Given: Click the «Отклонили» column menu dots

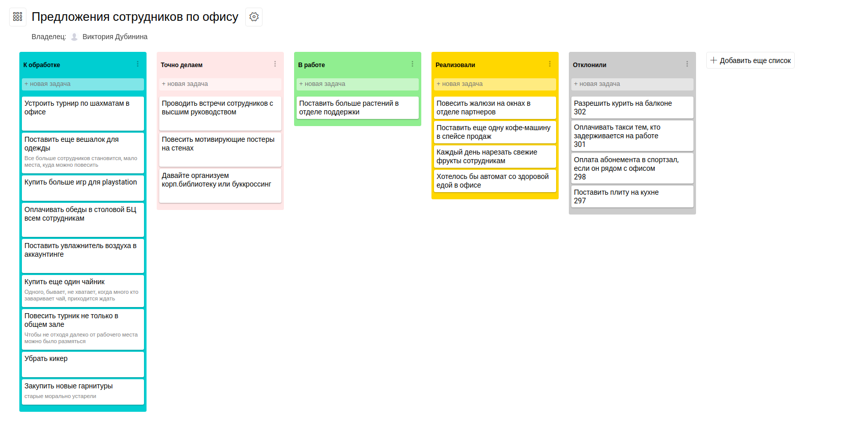Looking at the screenshot, I should point(687,64).
